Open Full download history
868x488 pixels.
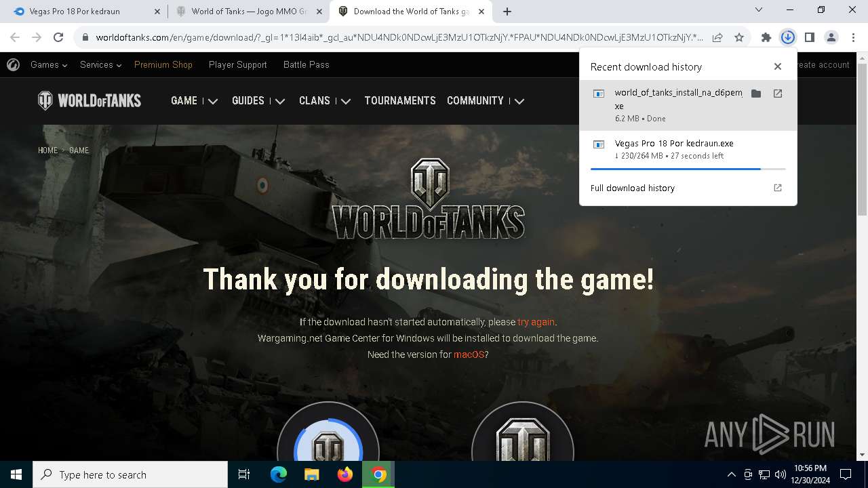point(633,188)
